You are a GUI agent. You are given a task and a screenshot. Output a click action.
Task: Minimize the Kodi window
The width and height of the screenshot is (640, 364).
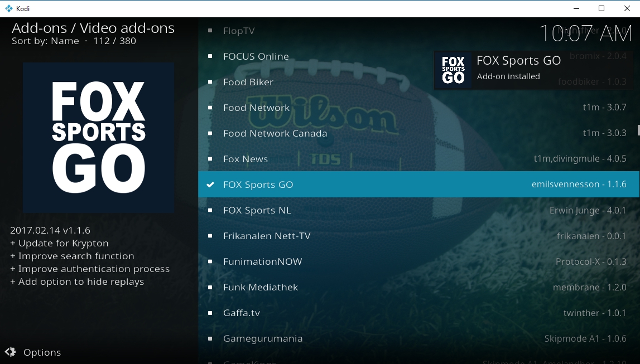pyautogui.click(x=576, y=8)
